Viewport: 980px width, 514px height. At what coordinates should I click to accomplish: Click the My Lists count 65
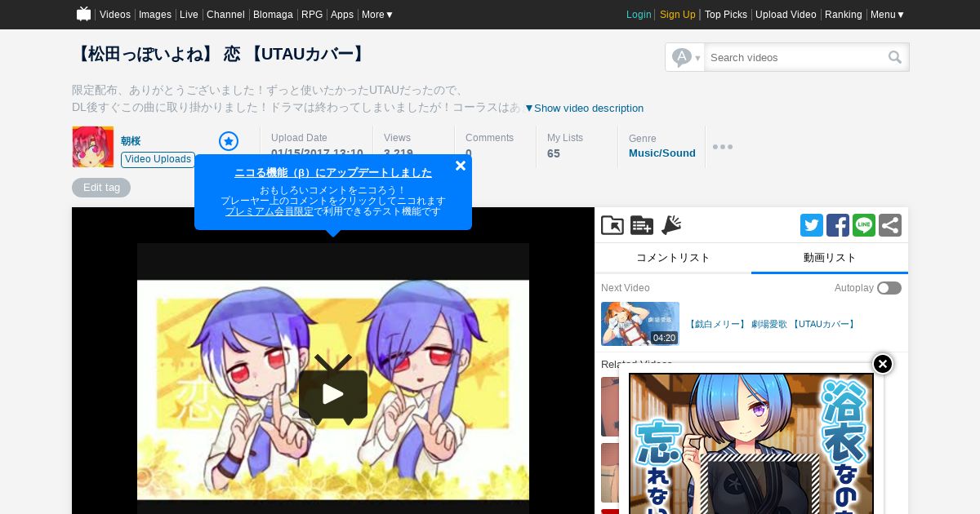[554, 153]
